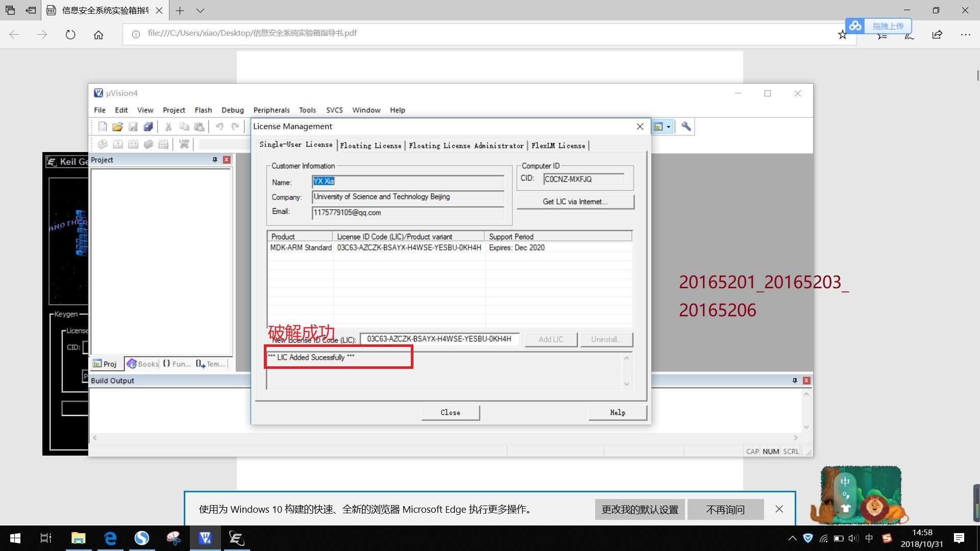This screenshot has width=980, height=551.
Task: Click the Uninstall button
Action: 606,340
